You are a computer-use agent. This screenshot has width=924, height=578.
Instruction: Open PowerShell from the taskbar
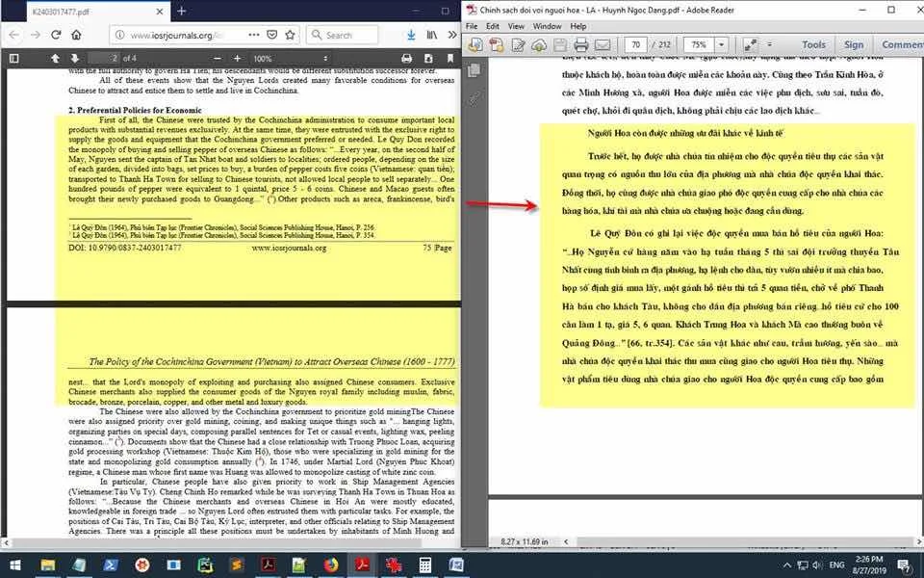point(110,565)
